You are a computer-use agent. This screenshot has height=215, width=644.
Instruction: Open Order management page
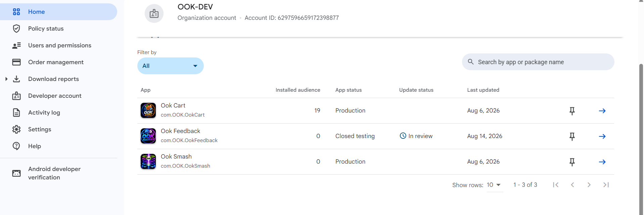click(x=58, y=62)
